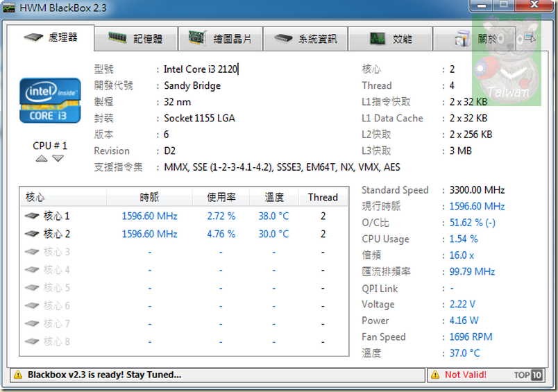Select next CPU with up arrow
Viewport: 558px width, 392px height.
(42, 159)
